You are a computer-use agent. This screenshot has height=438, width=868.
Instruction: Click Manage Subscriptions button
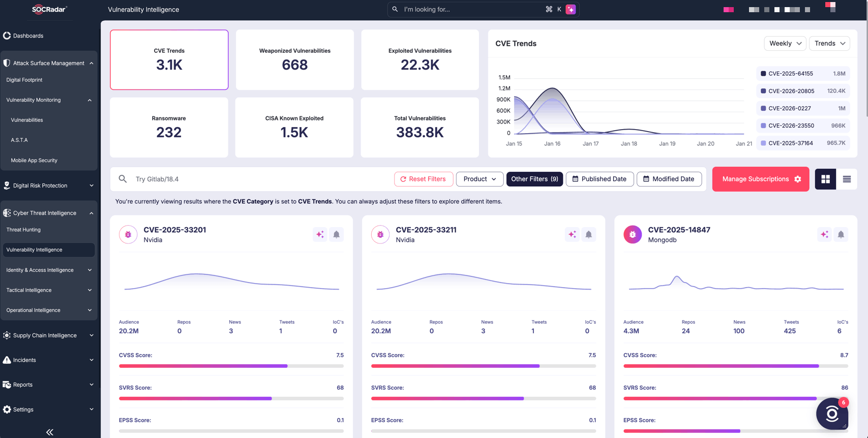coord(760,179)
